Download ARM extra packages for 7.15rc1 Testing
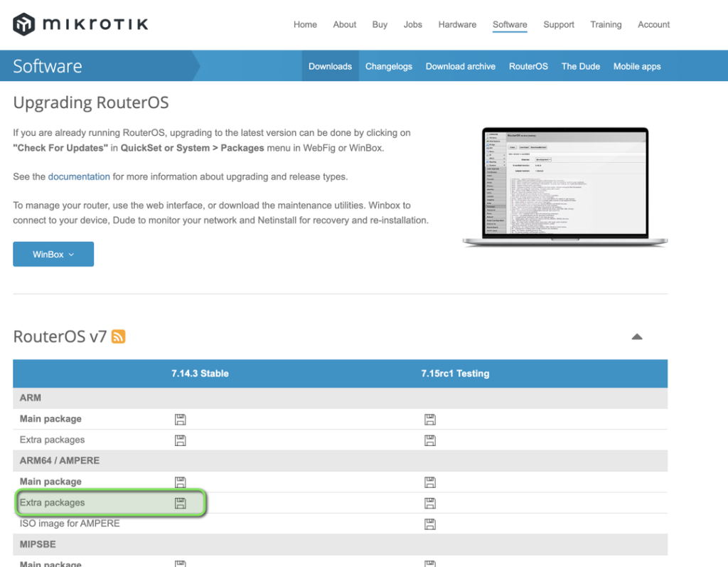Viewport: 728px width, 567px height. click(429, 440)
